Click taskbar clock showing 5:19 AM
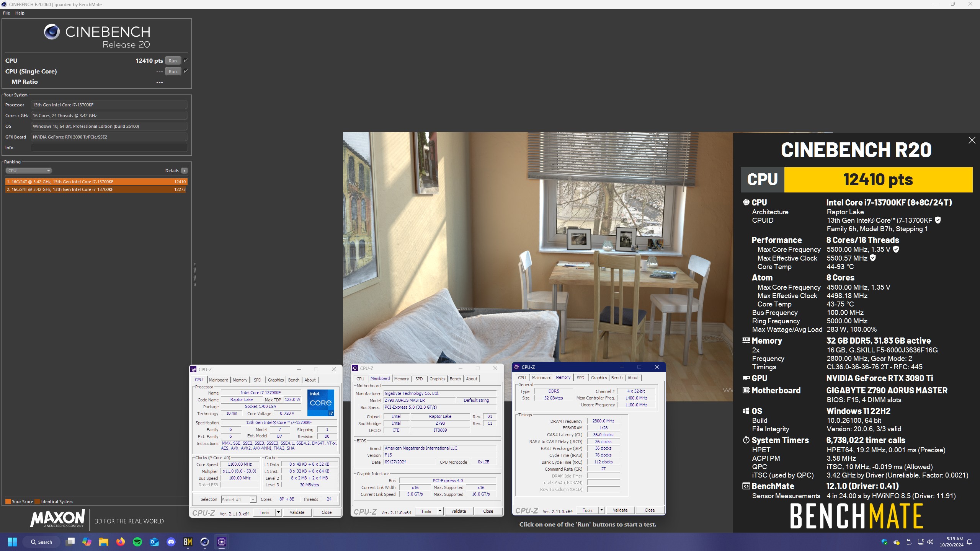The height and width of the screenshot is (551, 980). (x=951, y=542)
